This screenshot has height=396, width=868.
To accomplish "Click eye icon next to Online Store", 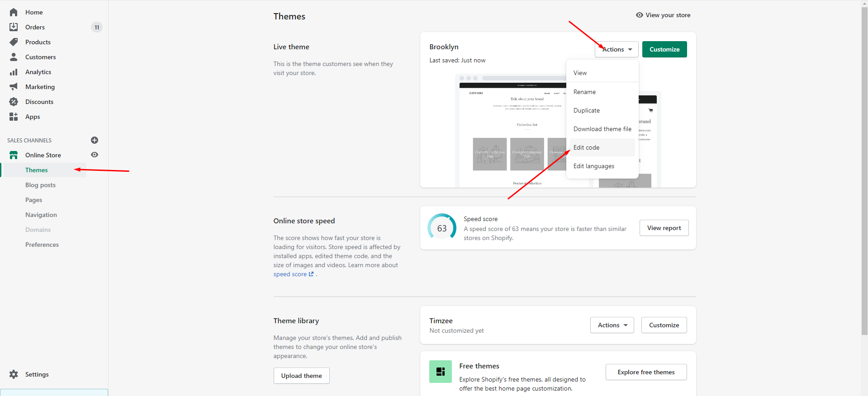I will click(95, 155).
